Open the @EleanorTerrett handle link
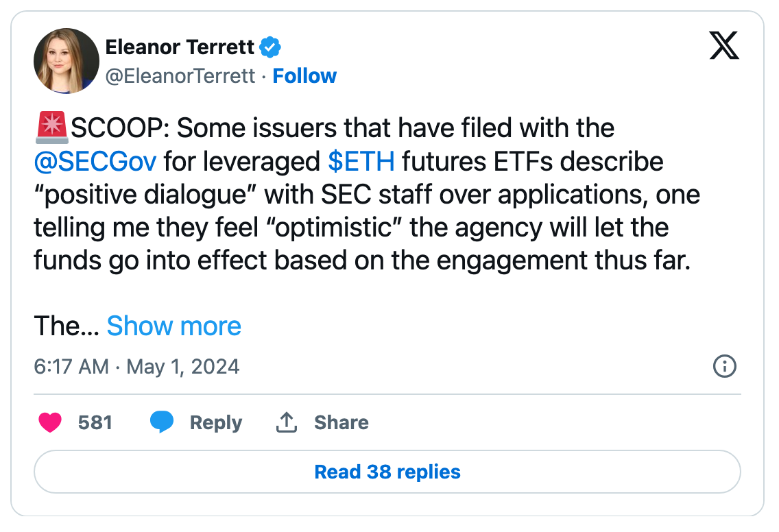The height and width of the screenshot is (532, 779). [x=180, y=75]
